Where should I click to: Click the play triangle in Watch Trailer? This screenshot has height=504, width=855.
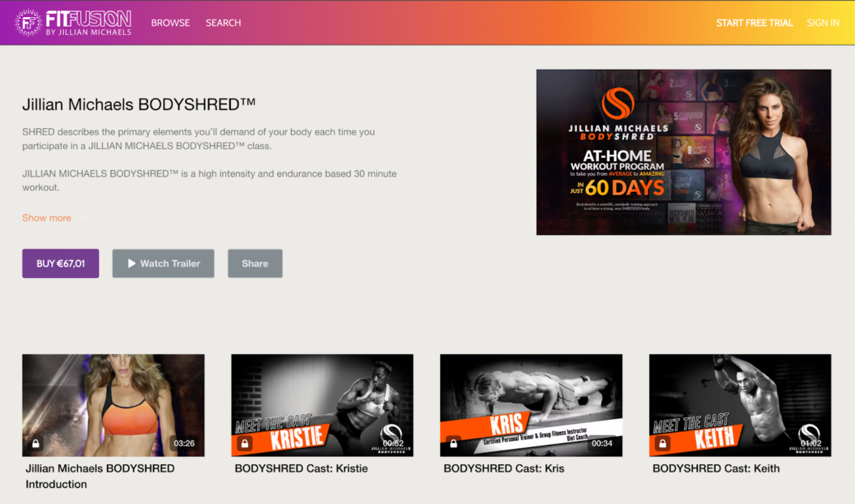pyautogui.click(x=131, y=263)
